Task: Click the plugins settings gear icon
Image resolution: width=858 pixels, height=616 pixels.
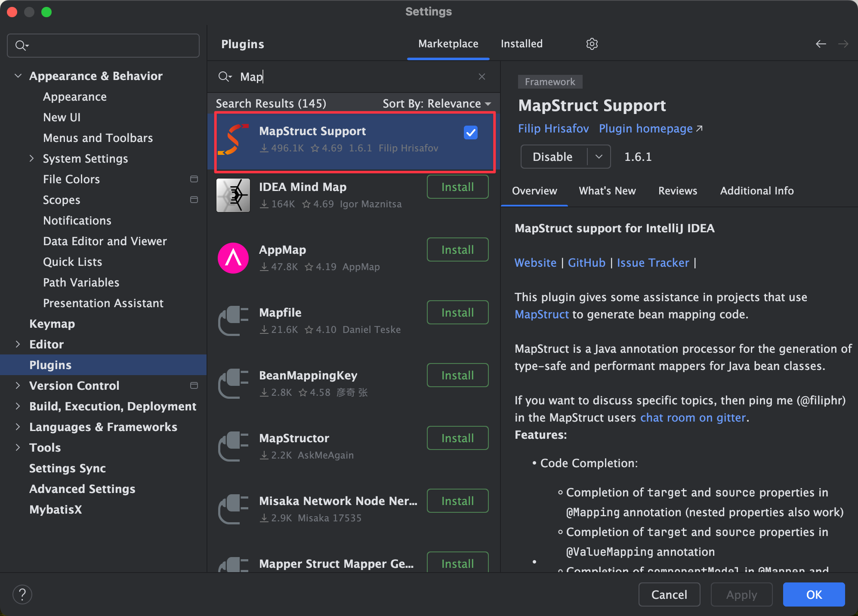Action: [592, 44]
